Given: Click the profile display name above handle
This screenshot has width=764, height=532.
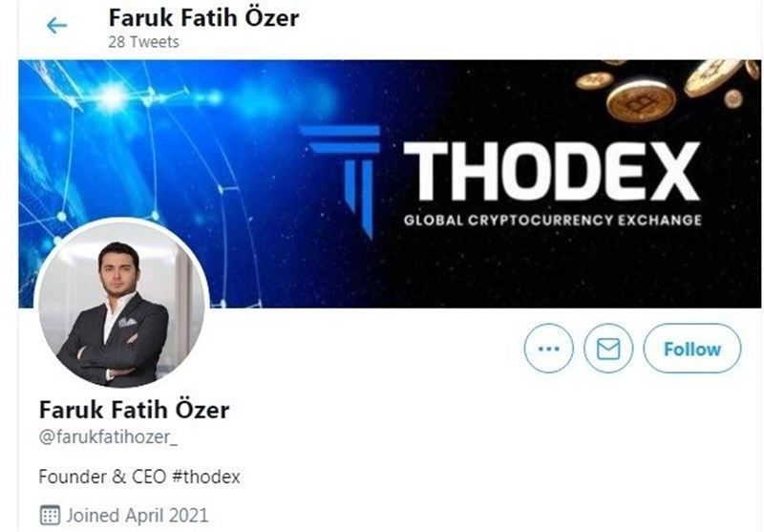Looking at the screenshot, I should click(134, 409).
